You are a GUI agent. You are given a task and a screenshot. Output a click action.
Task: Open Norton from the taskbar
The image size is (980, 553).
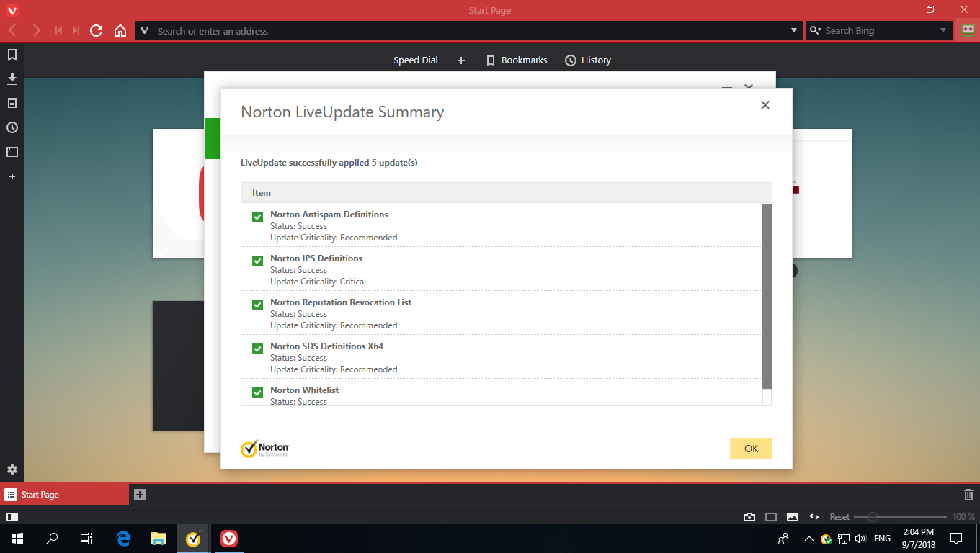click(x=193, y=539)
